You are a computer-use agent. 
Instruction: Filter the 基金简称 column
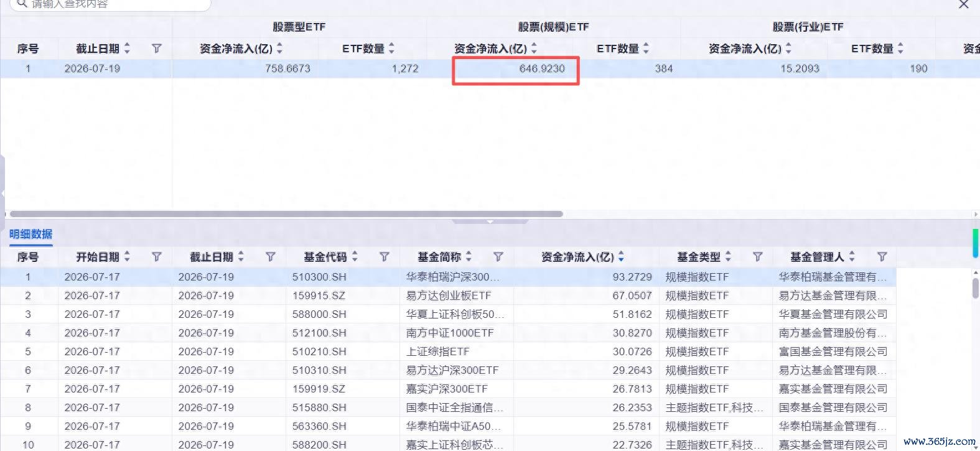pos(498,257)
